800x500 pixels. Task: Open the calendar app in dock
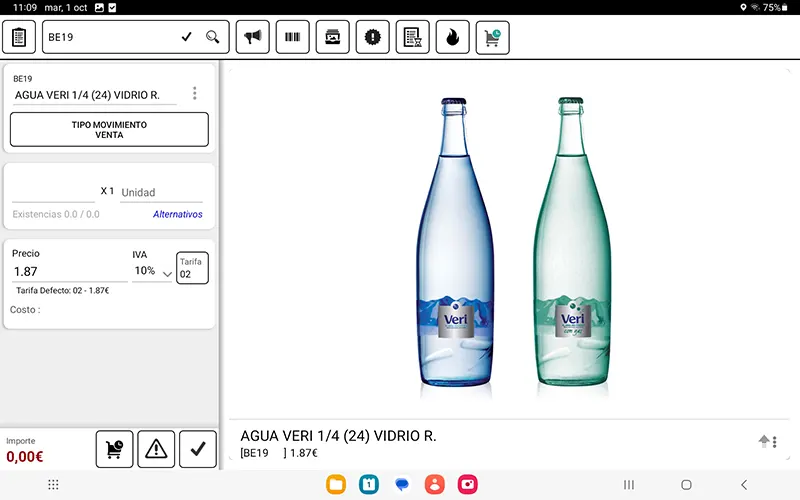pyautogui.click(x=369, y=484)
